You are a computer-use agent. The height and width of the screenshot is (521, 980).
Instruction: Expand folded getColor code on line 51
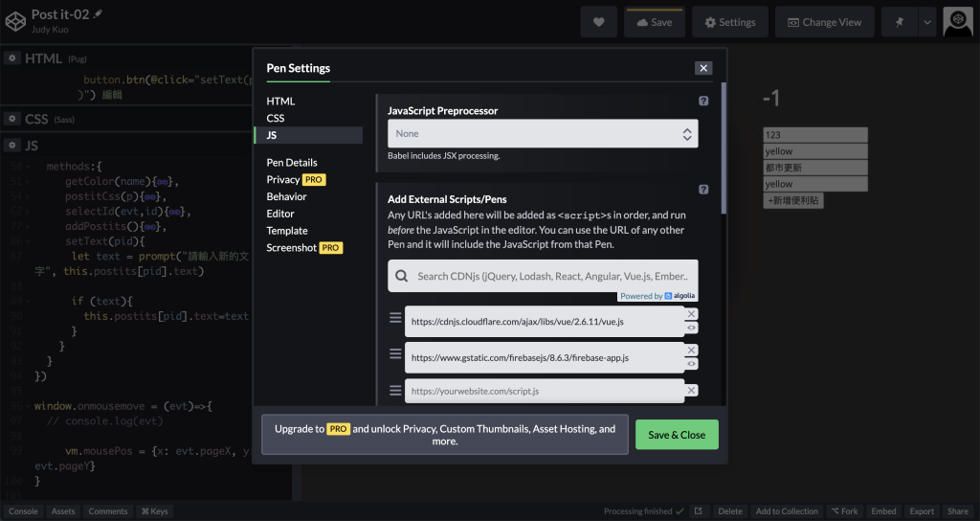163,182
